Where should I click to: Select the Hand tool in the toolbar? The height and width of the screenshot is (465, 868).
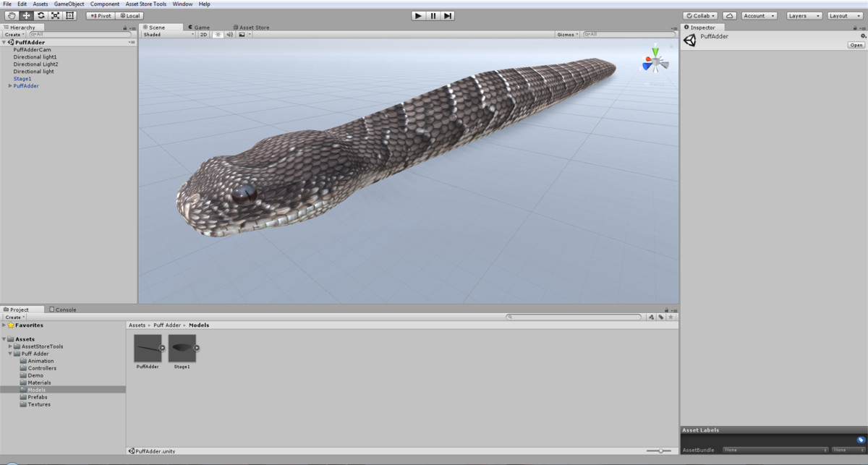12,14
